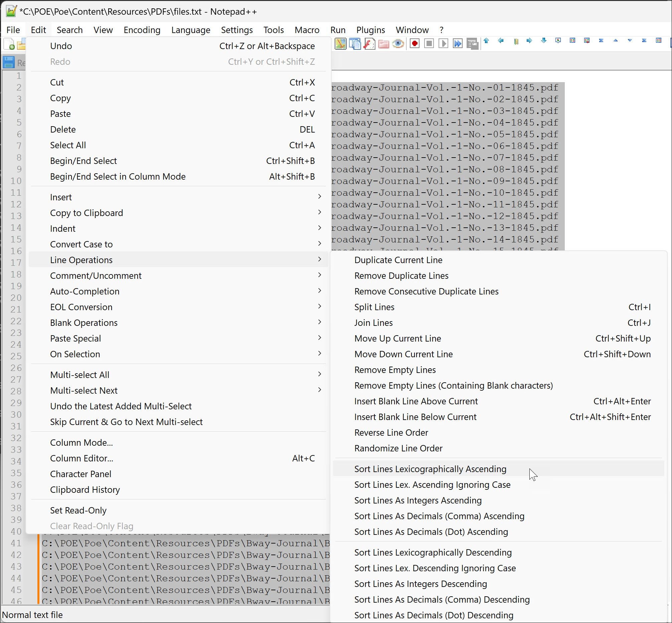Image resolution: width=672 pixels, height=623 pixels.
Task: Create a new file from the toolbar
Action: click(x=9, y=44)
